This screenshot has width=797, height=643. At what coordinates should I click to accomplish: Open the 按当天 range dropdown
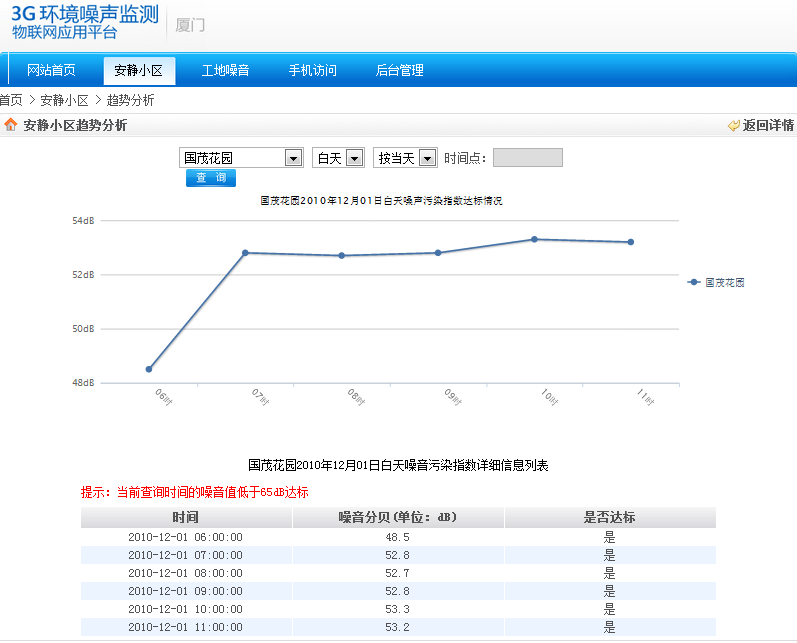point(427,158)
